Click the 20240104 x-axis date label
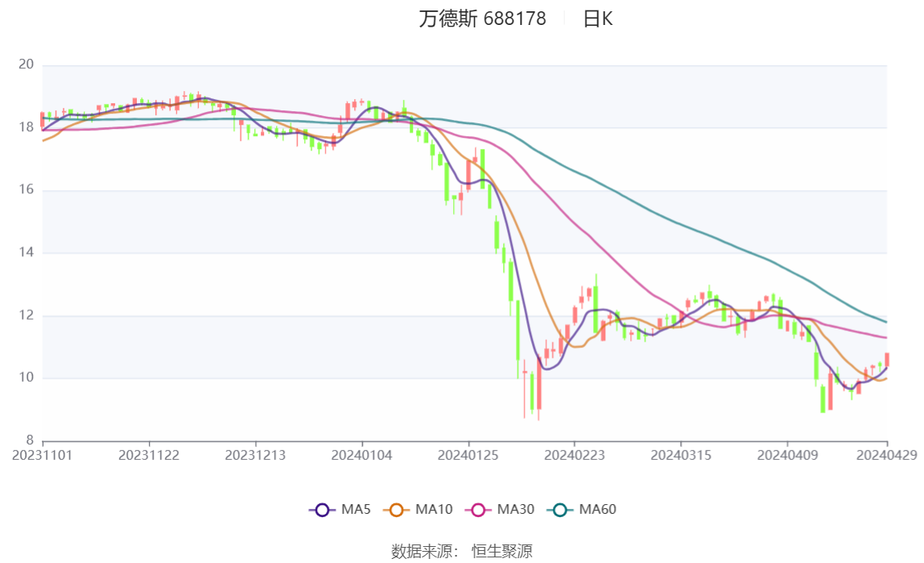 [x=362, y=456]
